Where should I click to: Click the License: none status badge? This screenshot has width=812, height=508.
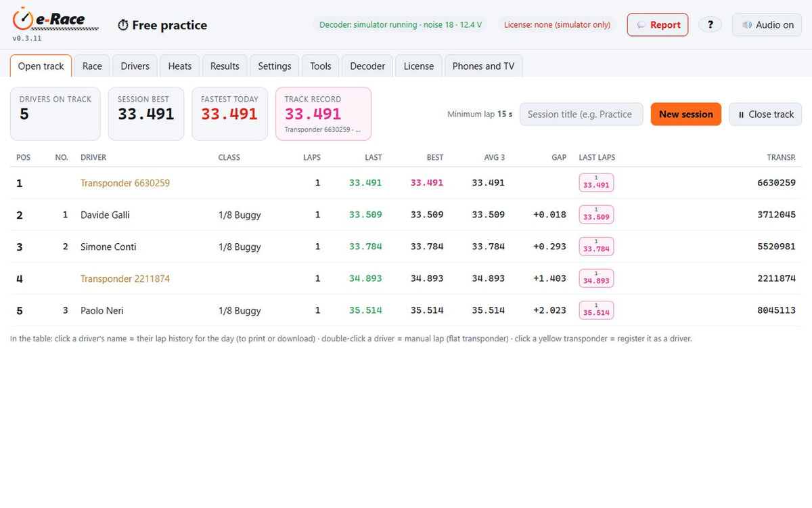pos(558,25)
